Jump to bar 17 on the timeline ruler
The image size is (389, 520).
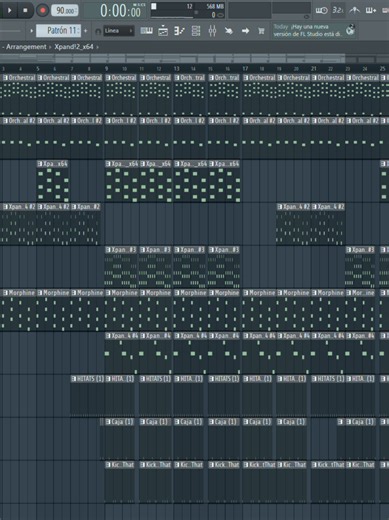tap(245, 69)
